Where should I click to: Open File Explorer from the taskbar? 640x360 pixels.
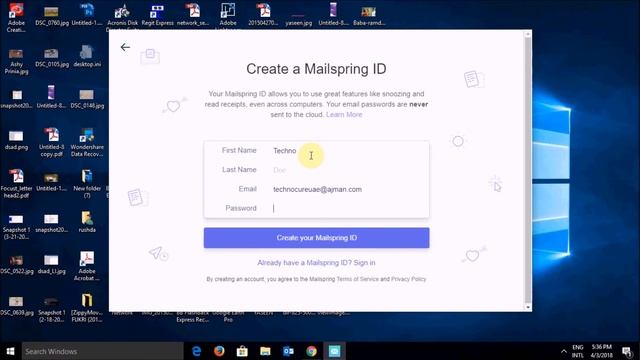point(265,351)
